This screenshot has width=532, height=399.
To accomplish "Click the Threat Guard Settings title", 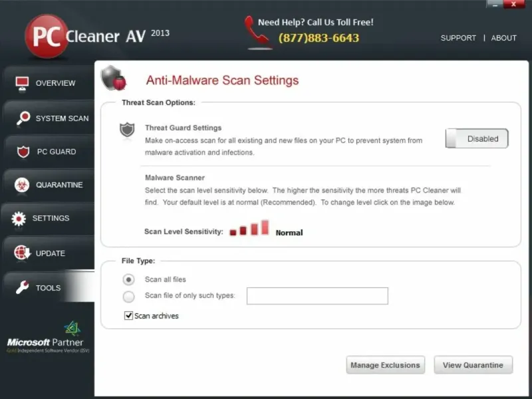I will 184,128.
